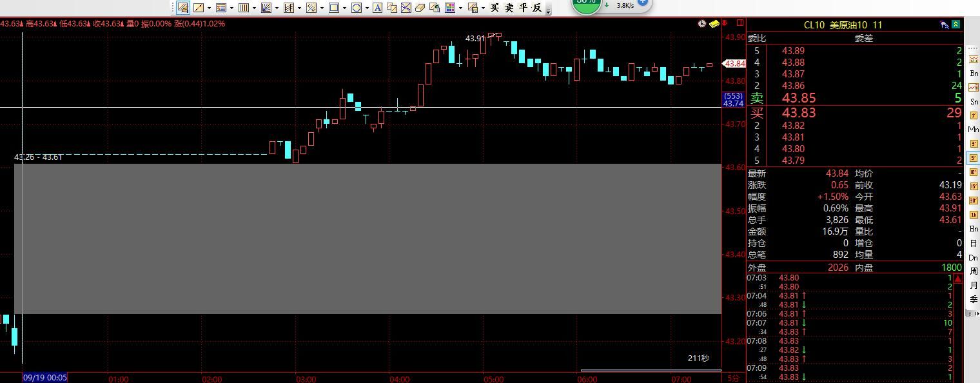Activate the cursor selection tool
980x383 pixels.
pos(183,8)
